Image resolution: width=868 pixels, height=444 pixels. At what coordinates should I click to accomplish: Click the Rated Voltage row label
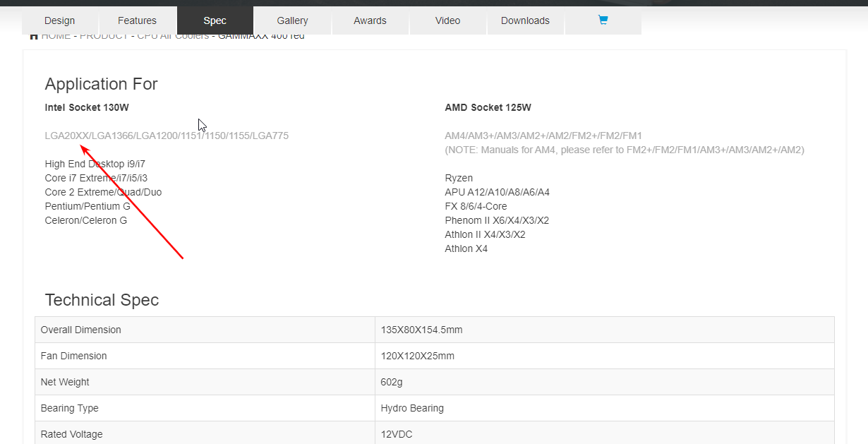72,434
